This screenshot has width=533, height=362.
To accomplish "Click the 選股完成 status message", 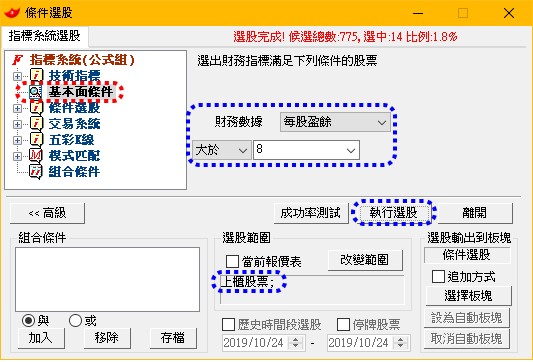I will tap(345, 37).
